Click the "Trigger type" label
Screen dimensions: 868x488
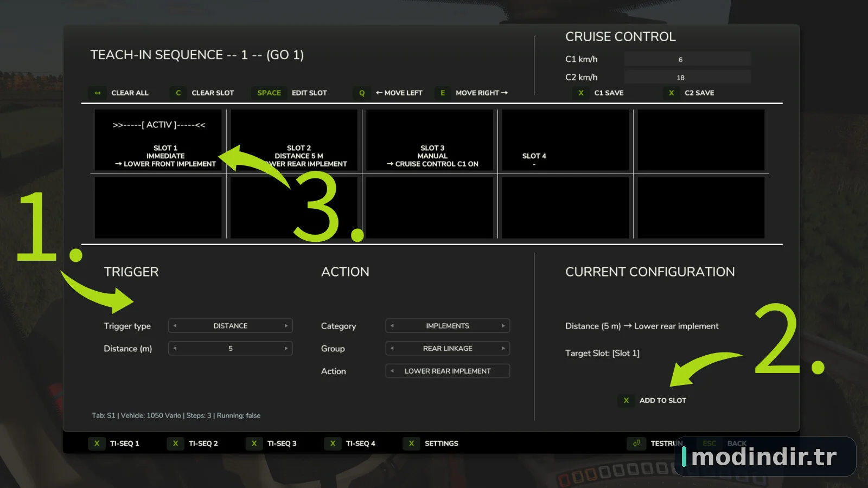(x=127, y=326)
